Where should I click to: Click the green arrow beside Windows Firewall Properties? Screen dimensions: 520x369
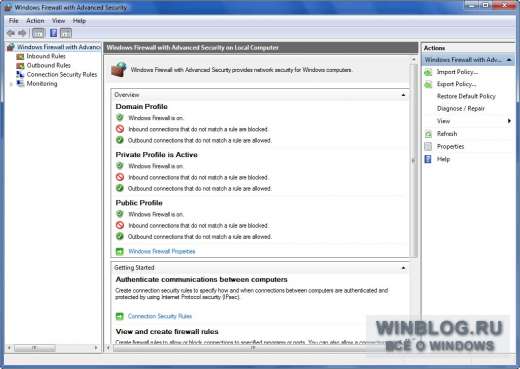point(120,251)
